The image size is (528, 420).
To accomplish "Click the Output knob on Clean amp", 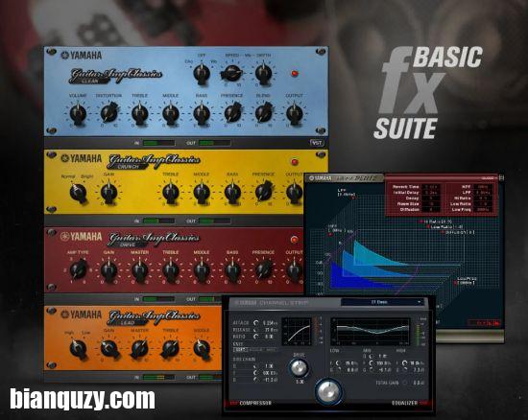I will coord(295,113).
